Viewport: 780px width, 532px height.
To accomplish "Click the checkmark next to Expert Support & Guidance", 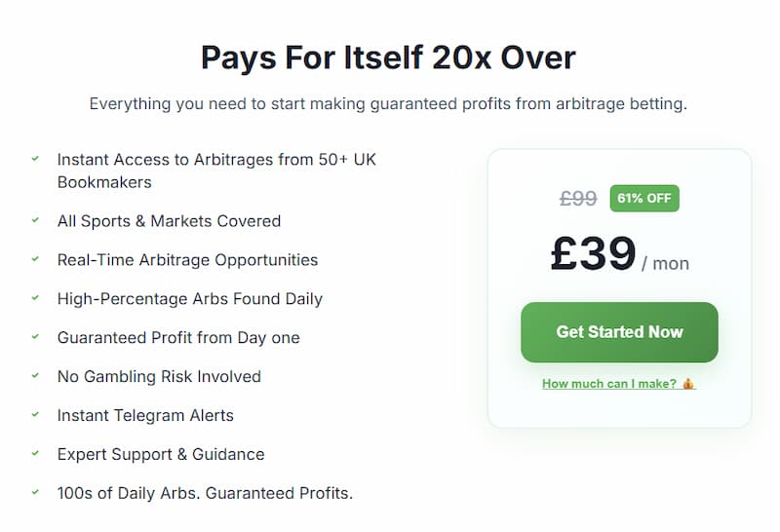I will point(35,454).
